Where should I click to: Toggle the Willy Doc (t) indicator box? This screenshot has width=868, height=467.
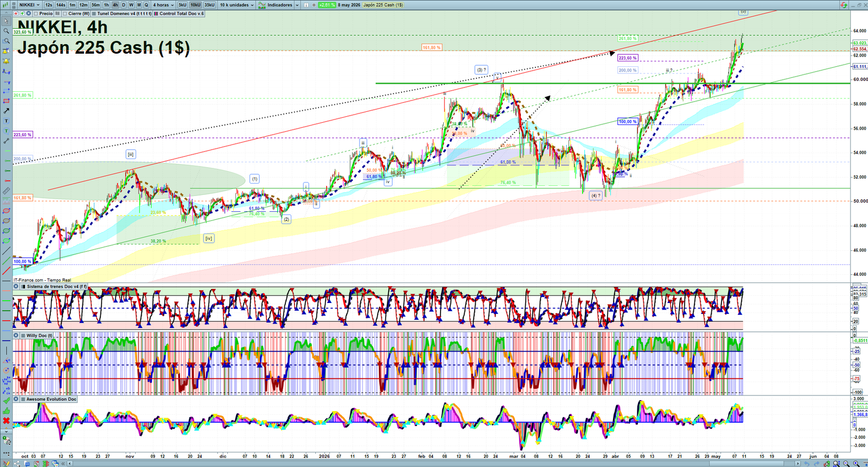tap(23, 336)
